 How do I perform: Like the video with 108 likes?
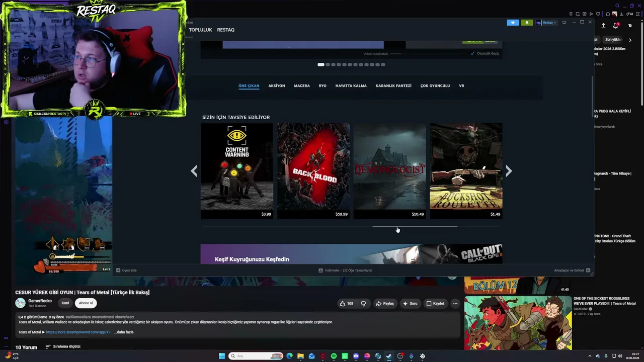tap(347, 304)
